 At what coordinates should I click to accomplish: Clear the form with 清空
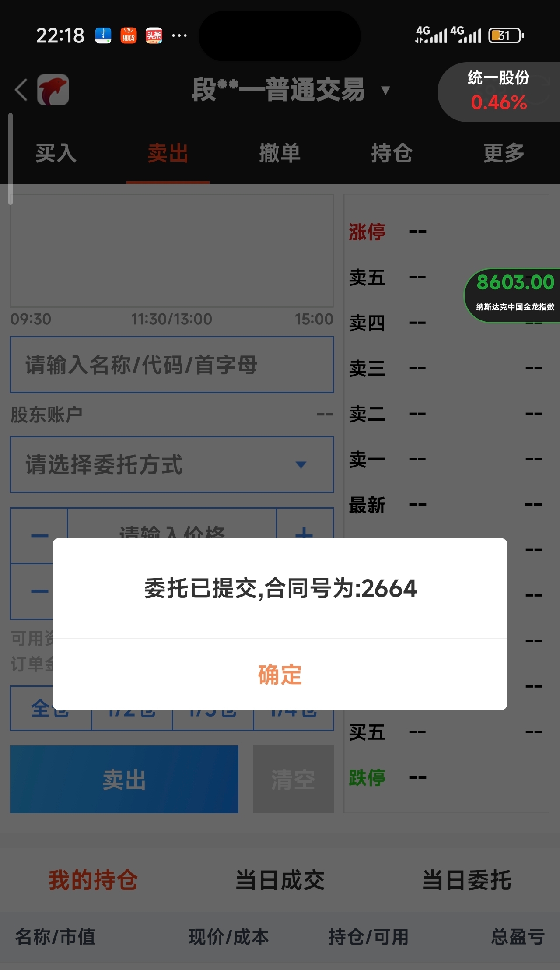(293, 779)
